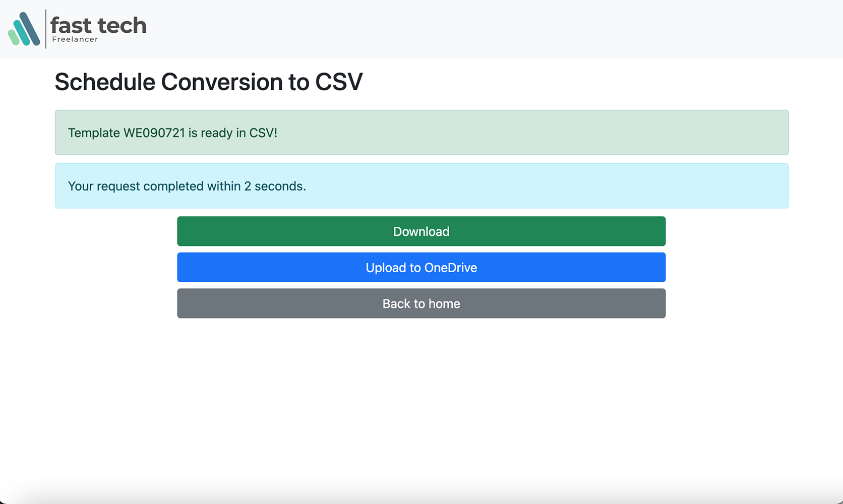Image resolution: width=843 pixels, height=504 pixels.
Task: Click the "Schedule Conversion to CSV" heading
Action: pos(208,82)
